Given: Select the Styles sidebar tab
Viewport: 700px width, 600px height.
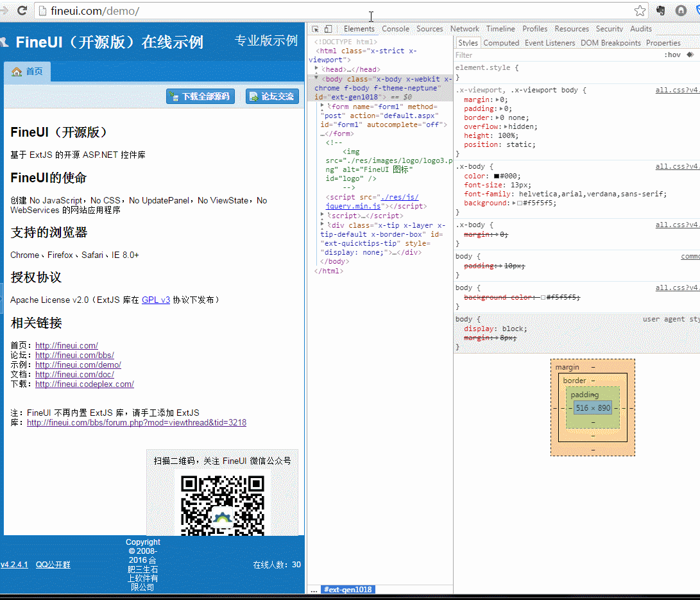Looking at the screenshot, I should (468, 43).
